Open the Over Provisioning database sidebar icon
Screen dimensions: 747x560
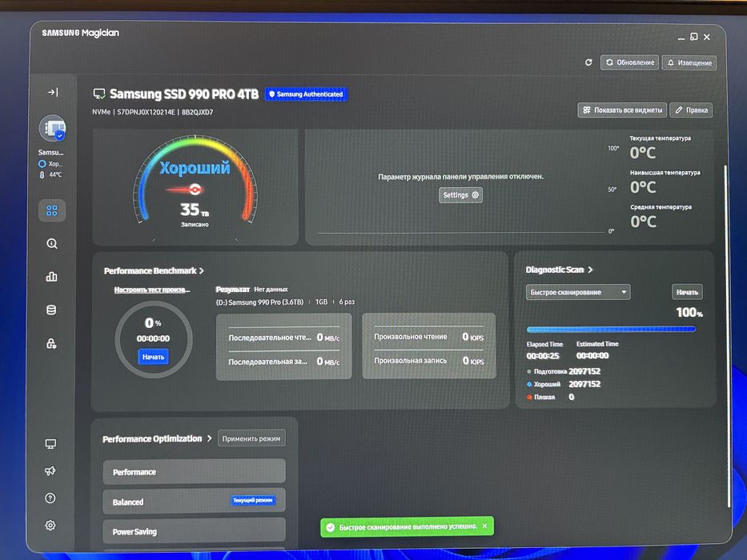(51, 310)
